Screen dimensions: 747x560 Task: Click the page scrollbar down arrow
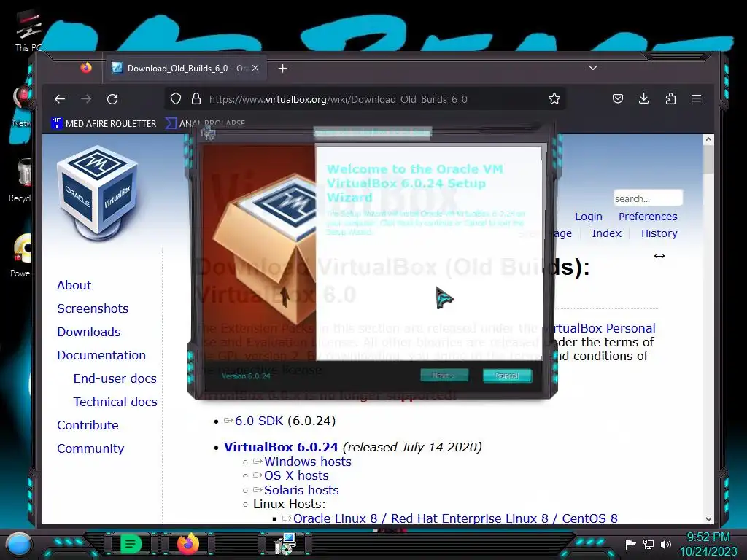[x=708, y=518]
